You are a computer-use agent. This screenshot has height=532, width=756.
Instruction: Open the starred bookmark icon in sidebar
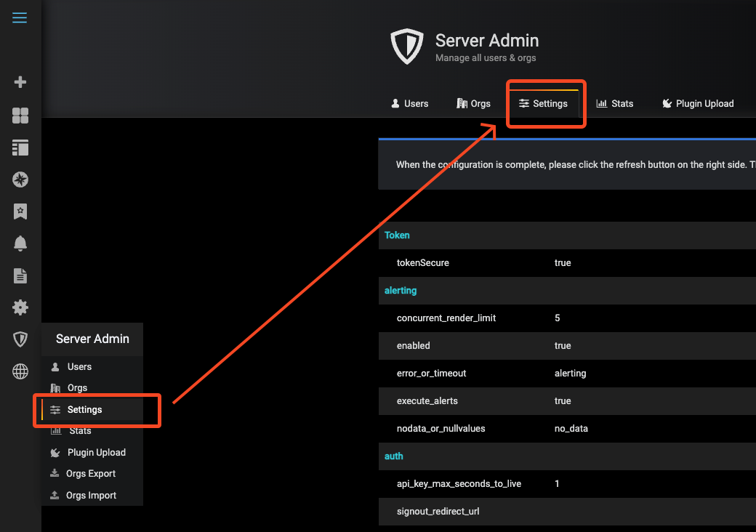tap(20, 211)
